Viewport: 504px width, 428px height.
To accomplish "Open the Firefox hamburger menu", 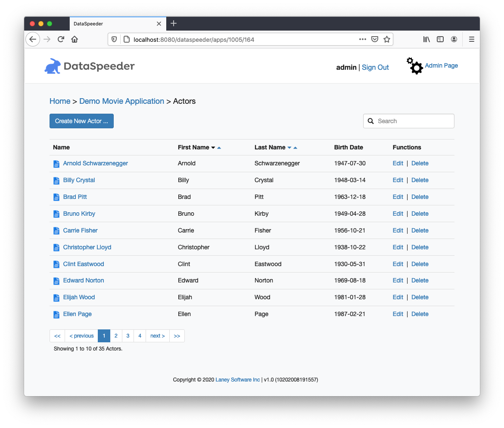I will coord(472,39).
